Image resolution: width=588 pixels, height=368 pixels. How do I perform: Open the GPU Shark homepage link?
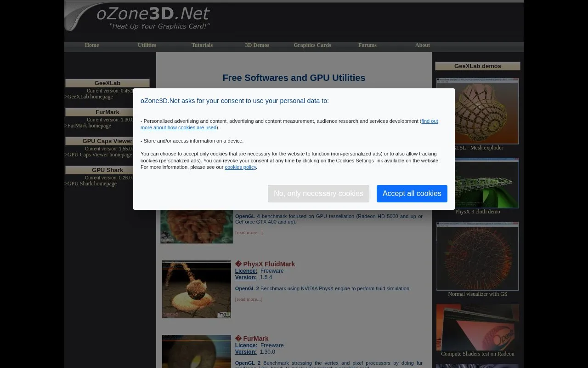pyautogui.click(x=92, y=184)
